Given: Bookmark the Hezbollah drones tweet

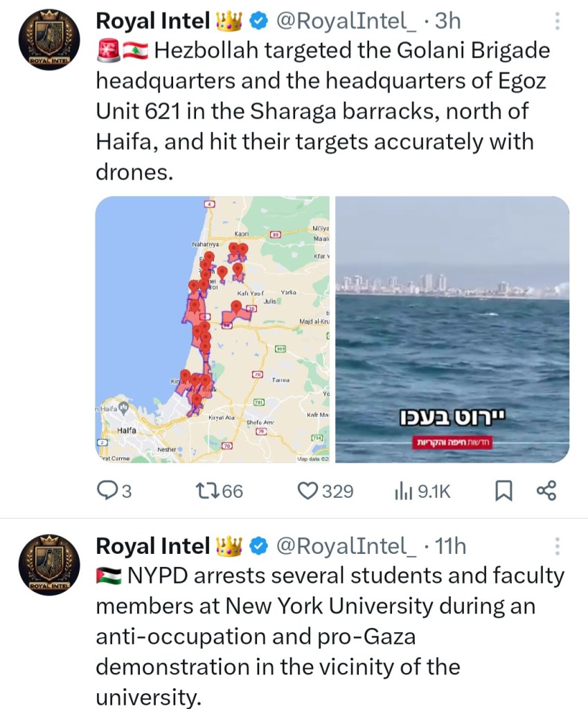Looking at the screenshot, I should click(x=504, y=491).
